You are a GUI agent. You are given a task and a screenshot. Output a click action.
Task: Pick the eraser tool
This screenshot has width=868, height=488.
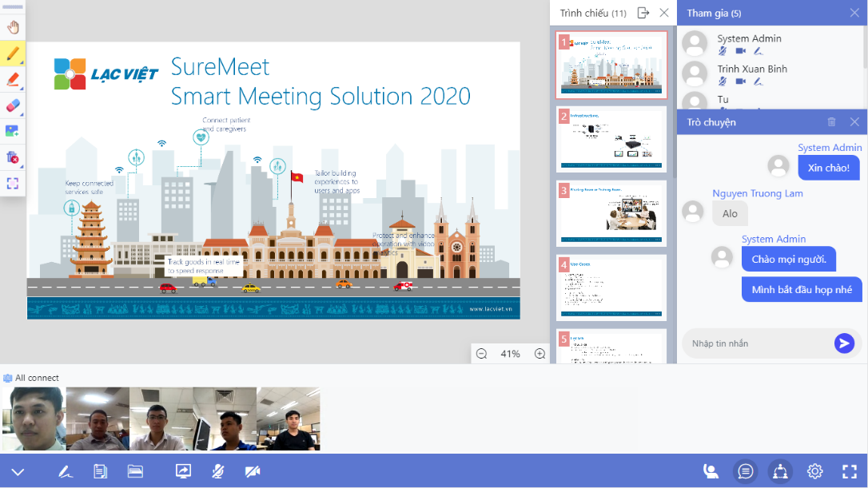pyautogui.click(x=13, y=105)
